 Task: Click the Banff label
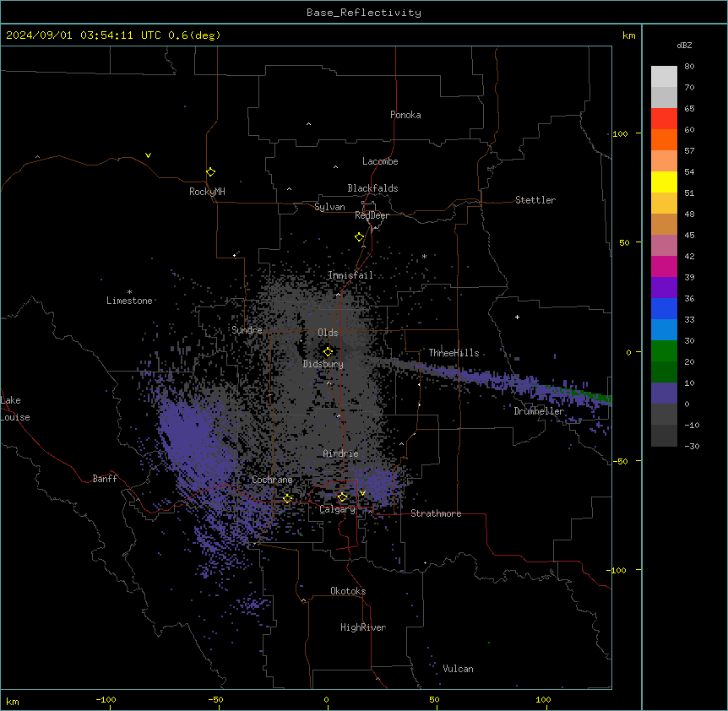[105, 479]
